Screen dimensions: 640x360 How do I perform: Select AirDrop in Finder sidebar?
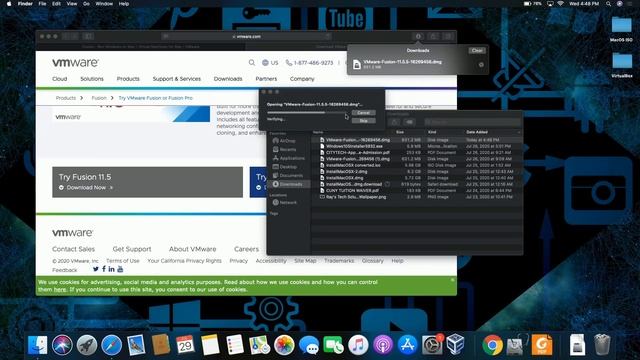[288, 141]
